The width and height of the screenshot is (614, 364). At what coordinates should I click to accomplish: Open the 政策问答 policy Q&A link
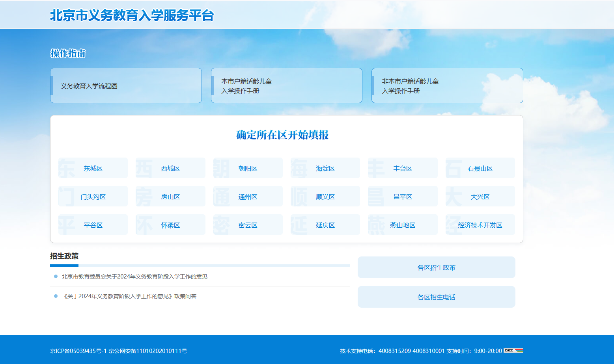coord(130,296)
